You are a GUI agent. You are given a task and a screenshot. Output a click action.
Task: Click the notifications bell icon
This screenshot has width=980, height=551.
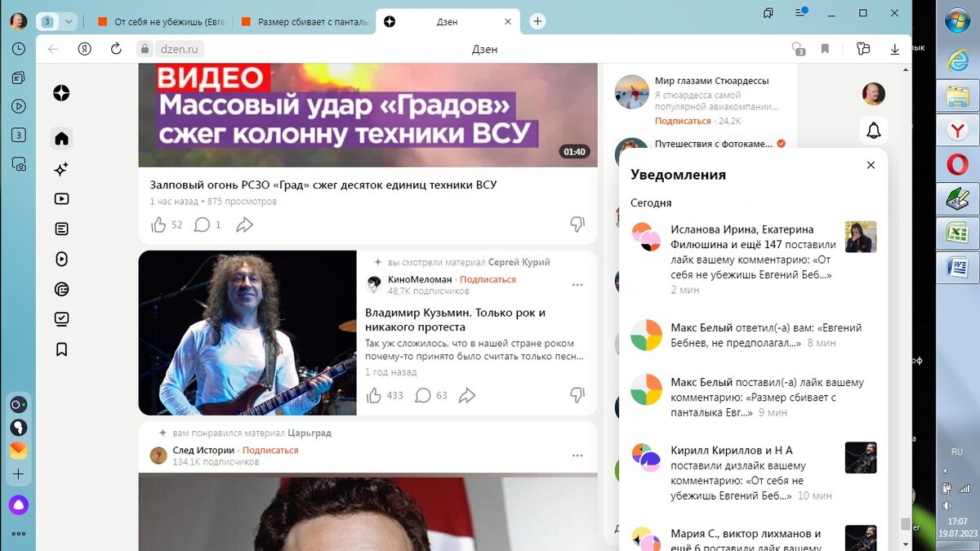click(874, 131)
